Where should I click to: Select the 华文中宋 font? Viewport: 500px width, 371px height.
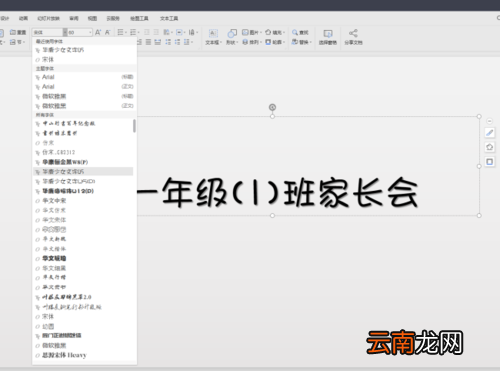(x=83, y=201)
